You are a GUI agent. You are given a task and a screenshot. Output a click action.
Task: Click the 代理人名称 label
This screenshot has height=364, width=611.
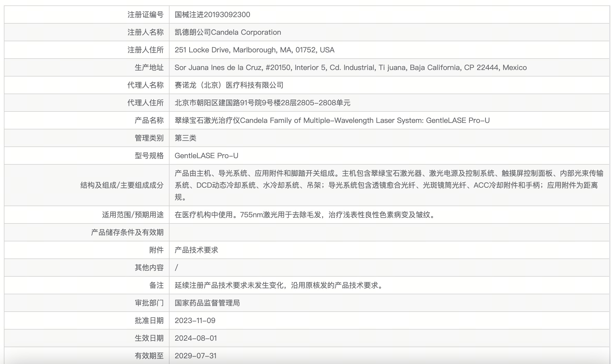click(x=145, y=85)
